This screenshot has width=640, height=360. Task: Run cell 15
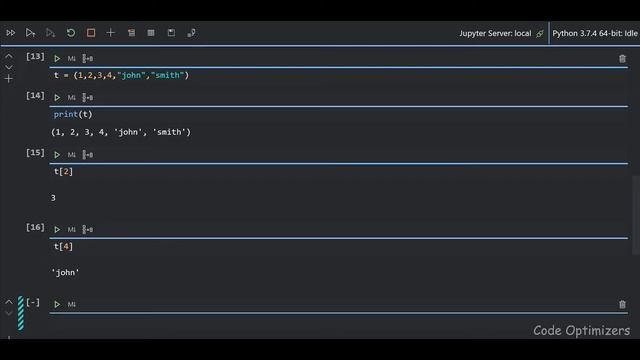(x=57, y=155)
